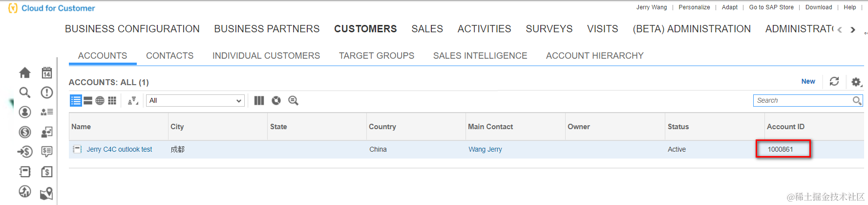The image size is (868, 205).
Task: Click the New button
Action: 808,81
